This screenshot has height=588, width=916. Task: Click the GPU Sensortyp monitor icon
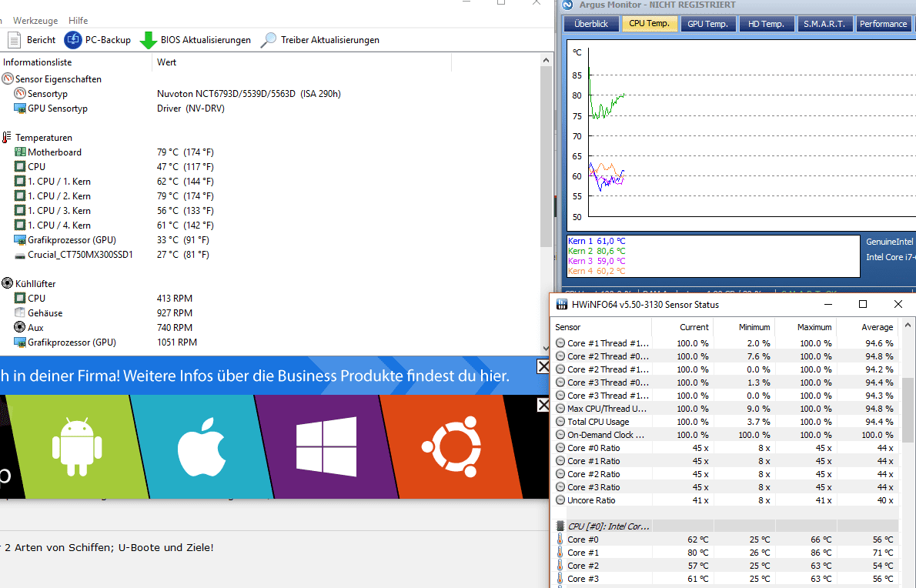coord(20,108)
